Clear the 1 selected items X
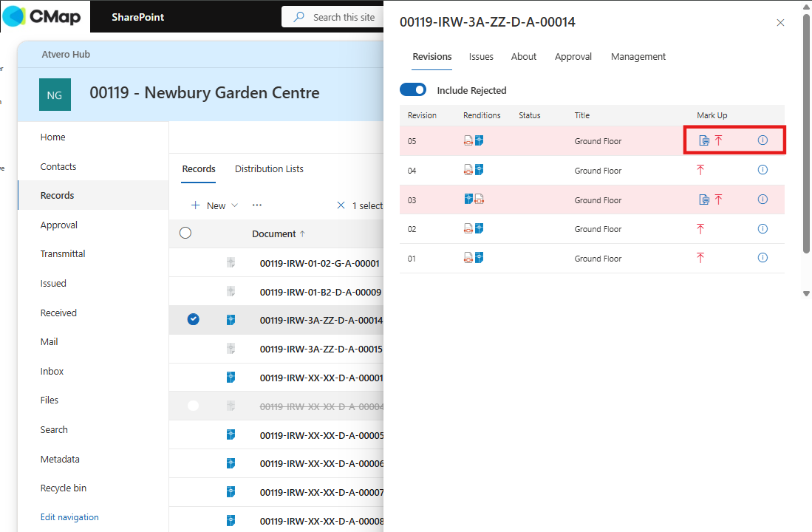The height and width of the screenshot is (532, 812). 341,205
